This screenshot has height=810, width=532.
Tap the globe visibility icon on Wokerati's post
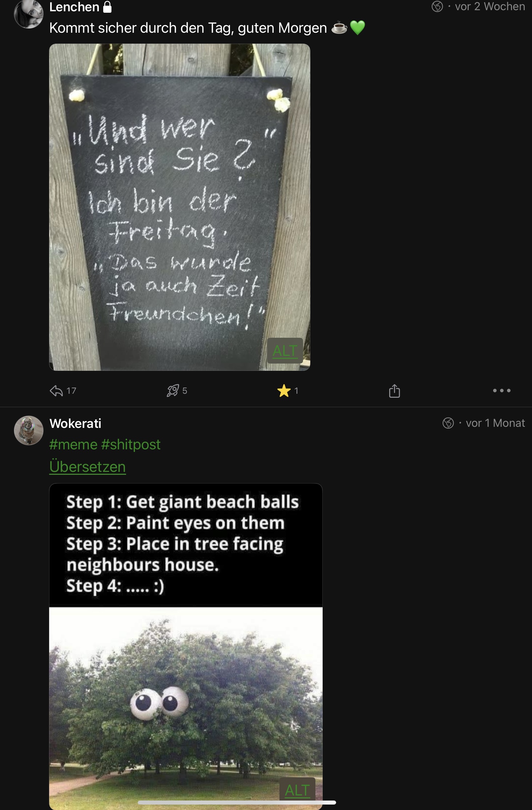(448, 423)
